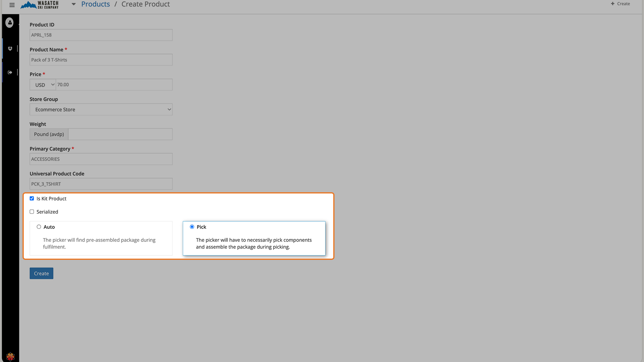Click the Product Name input field
This screenshot has width=644, height=362.
[x=101, y=60]
